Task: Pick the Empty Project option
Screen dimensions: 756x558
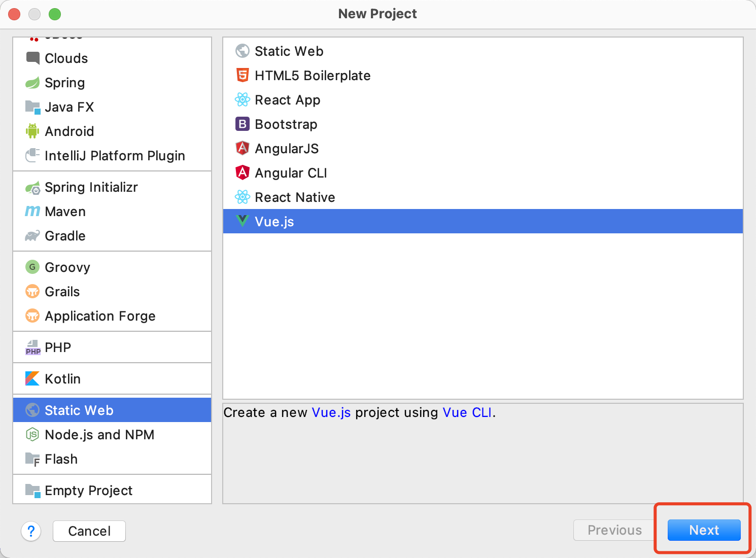Action: [88, 491]
